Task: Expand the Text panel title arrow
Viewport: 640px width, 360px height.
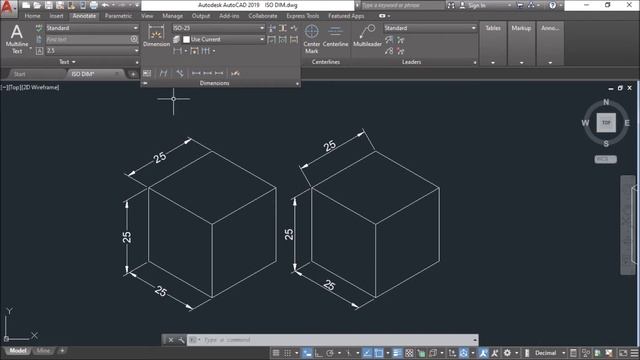Action: coord(73,62)
